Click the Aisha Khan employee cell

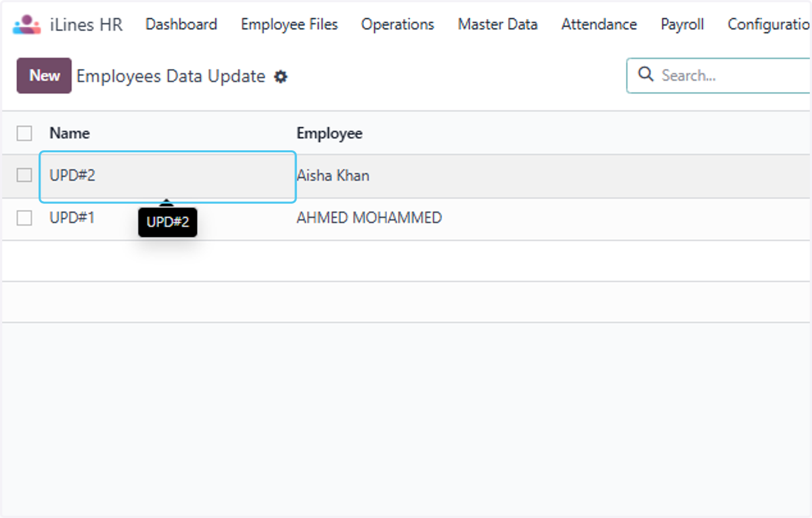pos(333,176)
